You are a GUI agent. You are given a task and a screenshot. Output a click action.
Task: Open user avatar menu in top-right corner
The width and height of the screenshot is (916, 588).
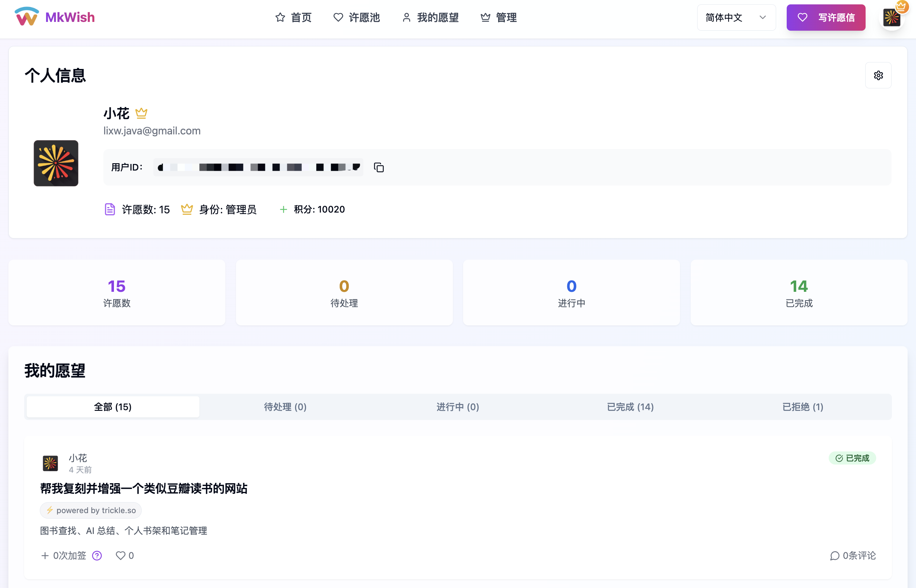click(x=892, y=18)
